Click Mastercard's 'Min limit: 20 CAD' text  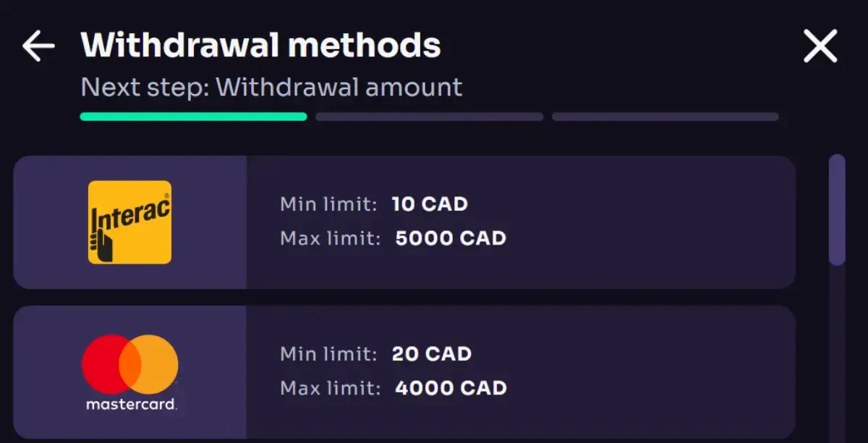[375, 354]
